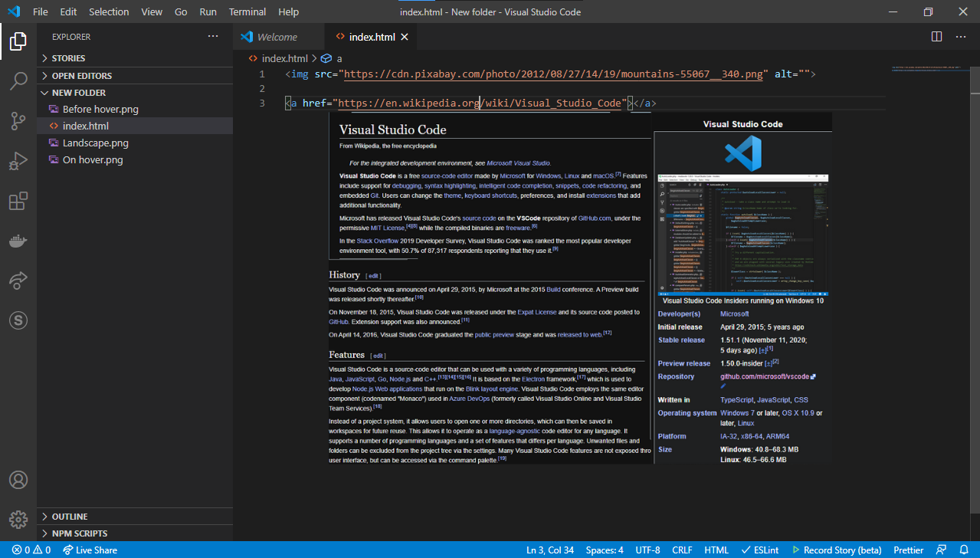This screenshot has height=558, width=980.
Task: Open the Source Control view
Action: tap(18, 121)
